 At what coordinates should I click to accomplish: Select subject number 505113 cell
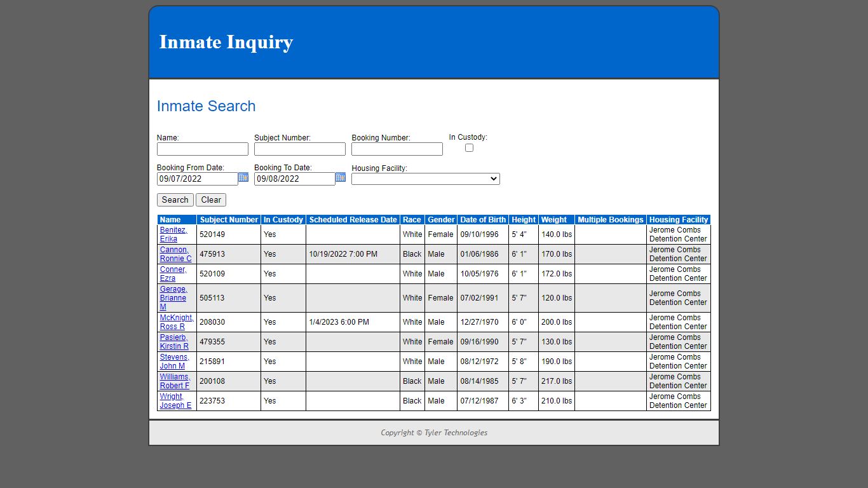coord(229,298)
